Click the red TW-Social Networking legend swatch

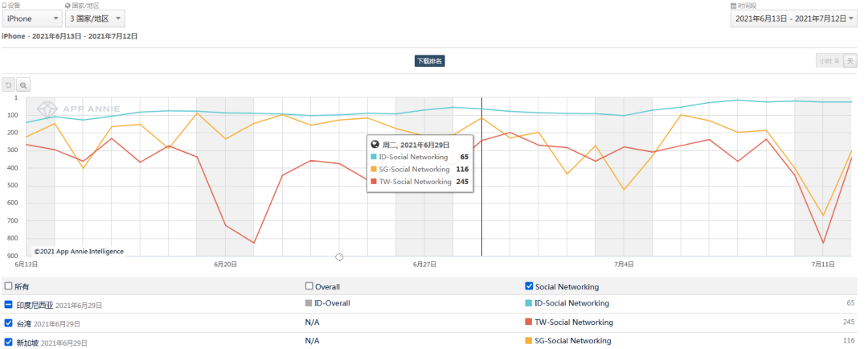pos(528,322)
